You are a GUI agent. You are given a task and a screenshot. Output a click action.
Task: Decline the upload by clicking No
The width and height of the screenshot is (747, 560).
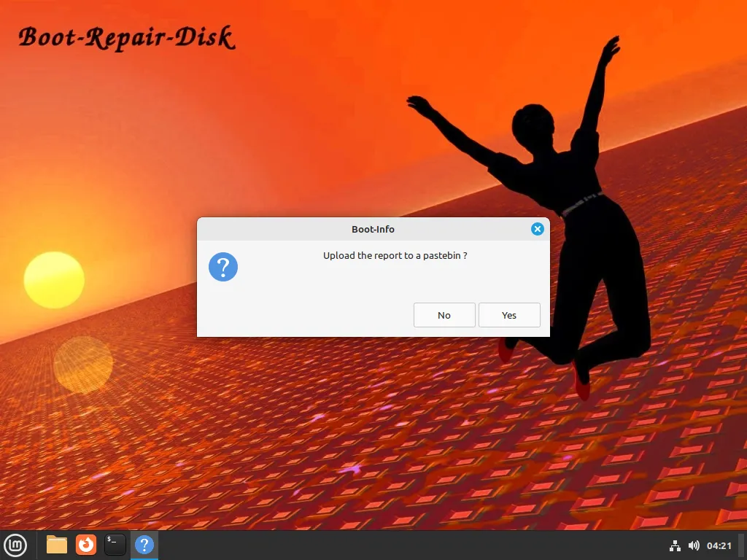pos(444,315)
